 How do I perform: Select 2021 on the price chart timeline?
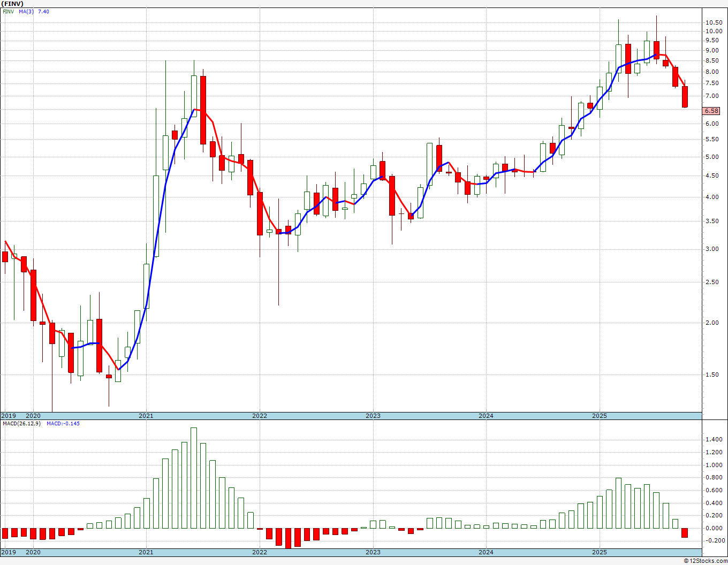tap(146, 416)
